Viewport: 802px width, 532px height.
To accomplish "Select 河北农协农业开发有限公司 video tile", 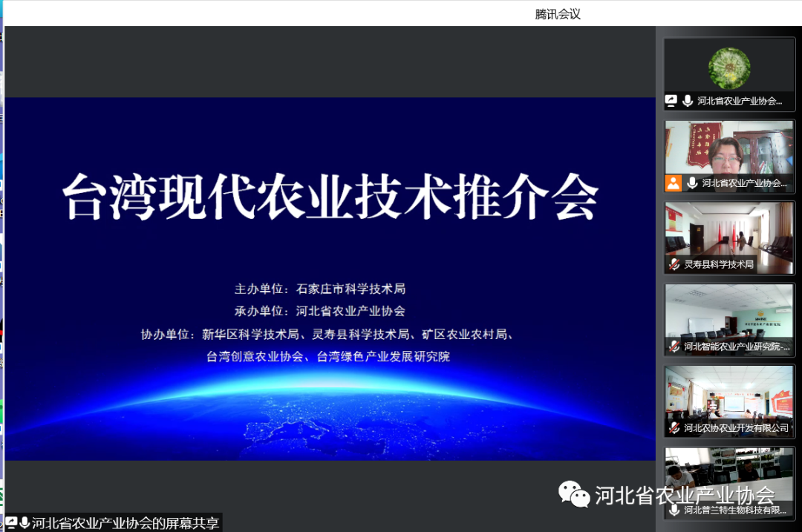I will (729, 401).
